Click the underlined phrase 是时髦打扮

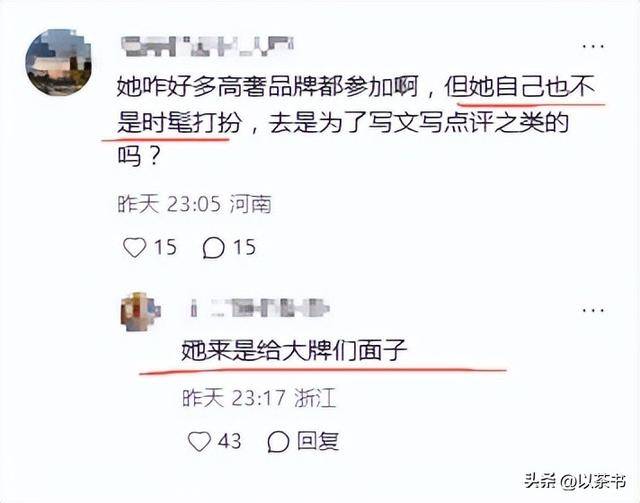pyautogui.click(x=179, y=122)
